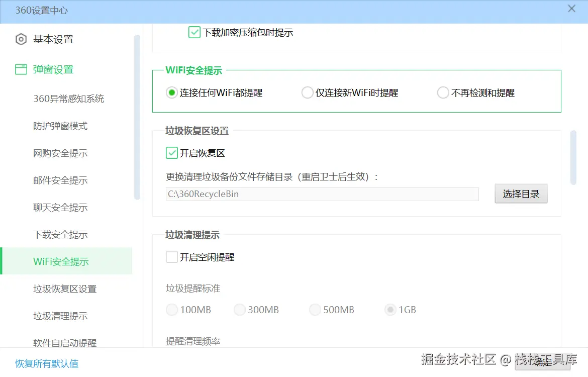This screenshot has height=377, width=588.
Task: Choose 仅连接新WiFi时提醒 radio option
Action: tap(307, 92)
